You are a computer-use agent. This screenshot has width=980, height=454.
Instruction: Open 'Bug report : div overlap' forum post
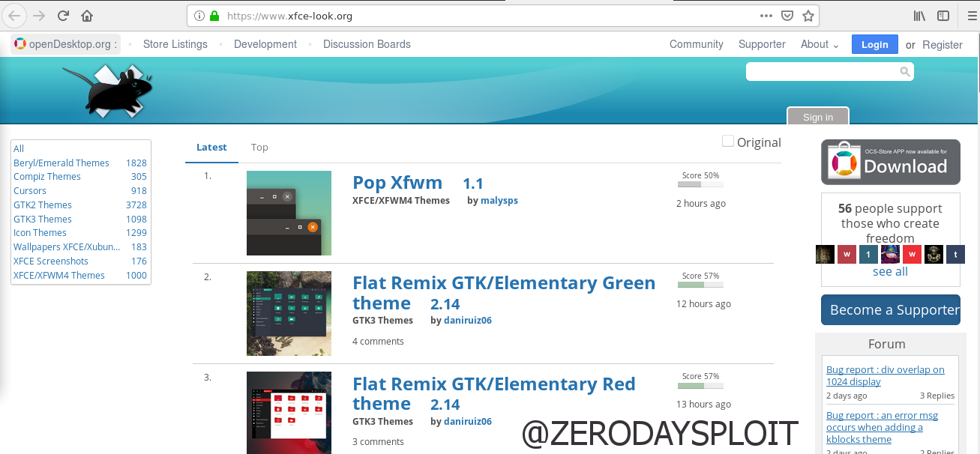point(886,375)
